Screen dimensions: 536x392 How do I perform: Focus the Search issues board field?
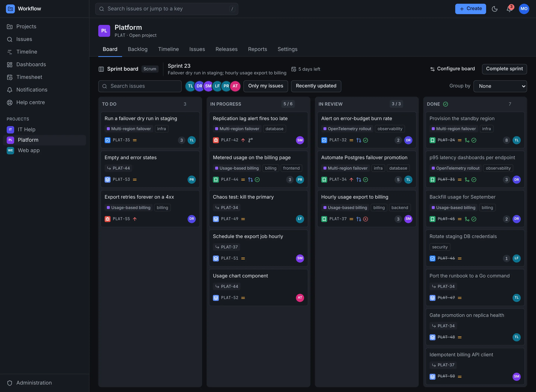pos(140,86)
